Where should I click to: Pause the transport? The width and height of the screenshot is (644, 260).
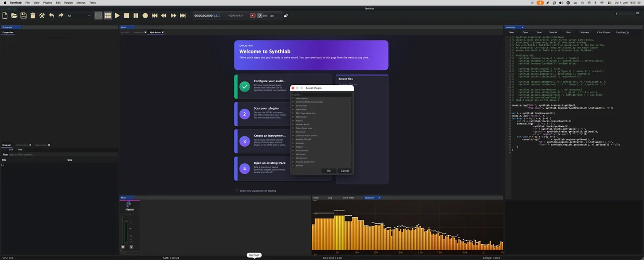(x=136, y=16)
